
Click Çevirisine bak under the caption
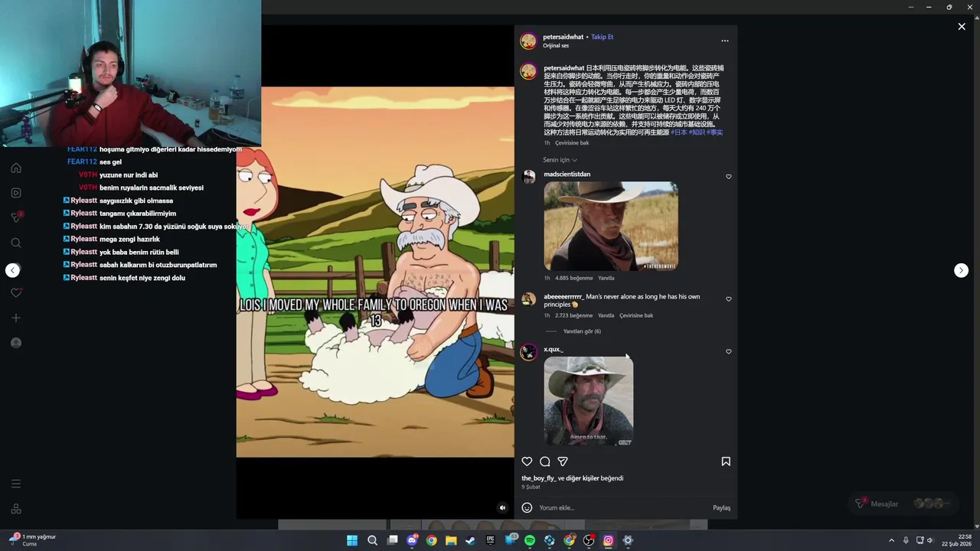click(572, 143)
